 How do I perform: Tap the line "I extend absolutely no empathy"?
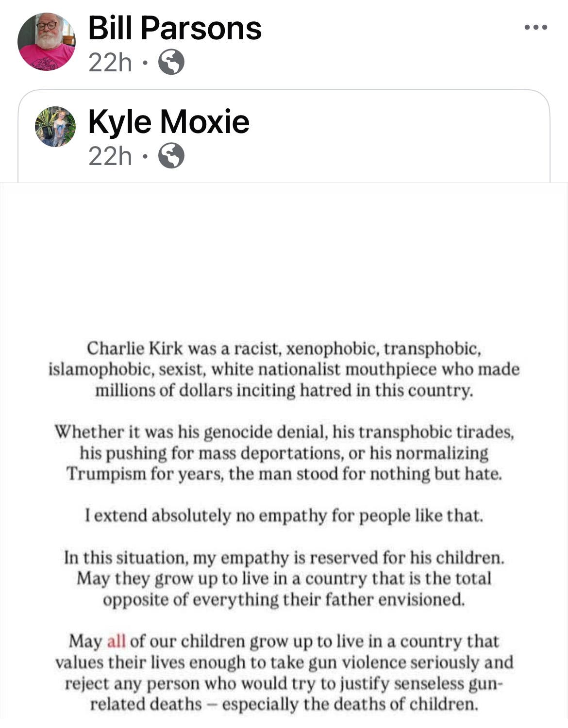[284, 515]
